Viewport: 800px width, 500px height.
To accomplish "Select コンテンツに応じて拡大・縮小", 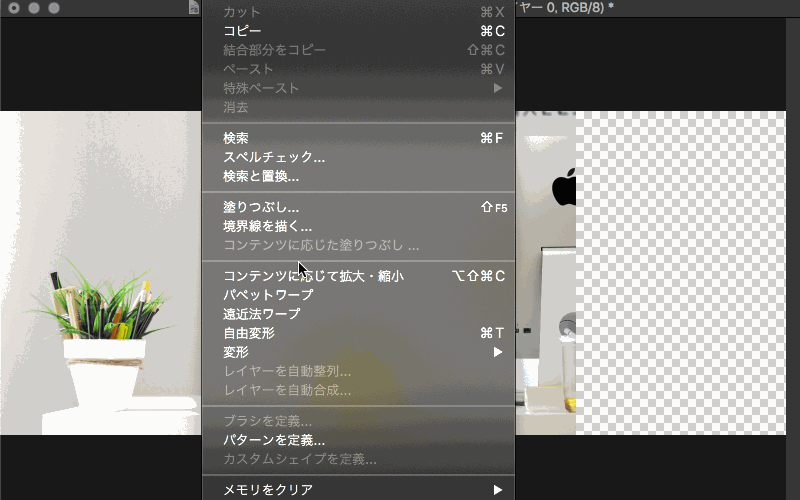I will 358,276.
